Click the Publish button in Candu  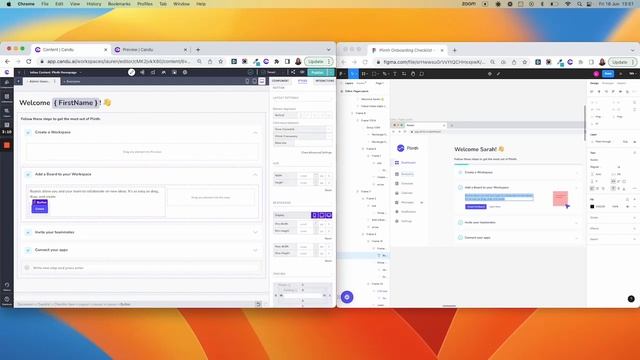click(x=317, y=72)
